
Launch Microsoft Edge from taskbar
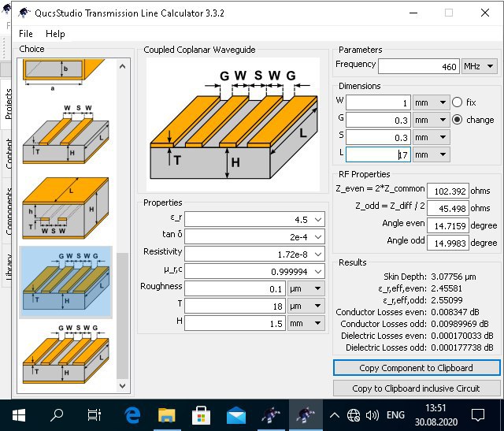(x=132, y=415)
